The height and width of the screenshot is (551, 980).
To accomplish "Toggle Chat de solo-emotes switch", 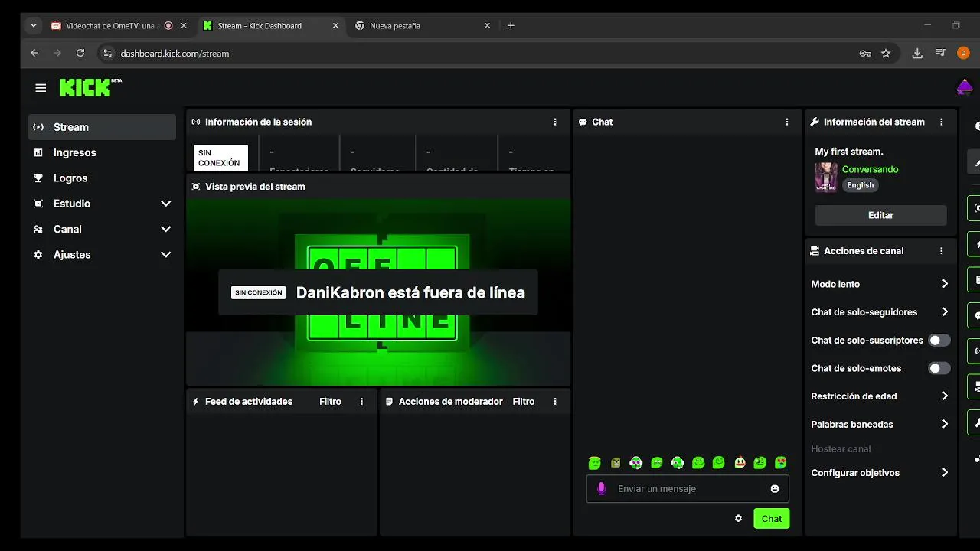I will click(x=939, y=368).
